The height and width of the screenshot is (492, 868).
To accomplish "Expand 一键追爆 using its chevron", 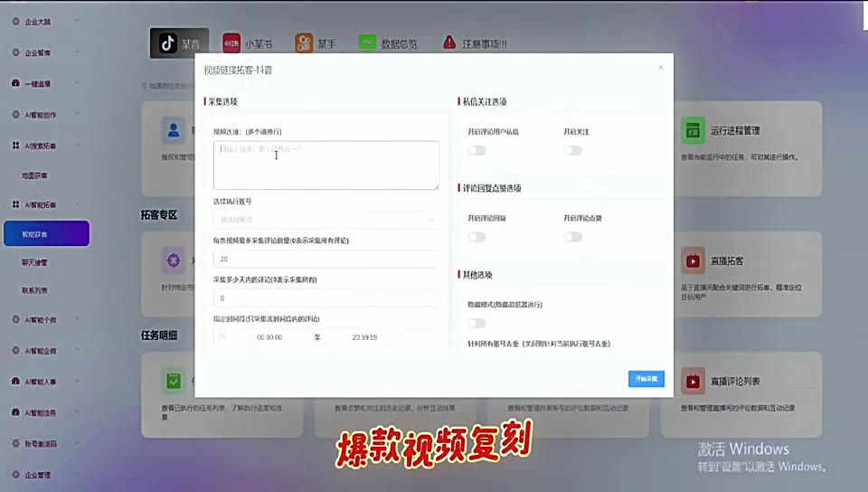I will coord(77,83).
